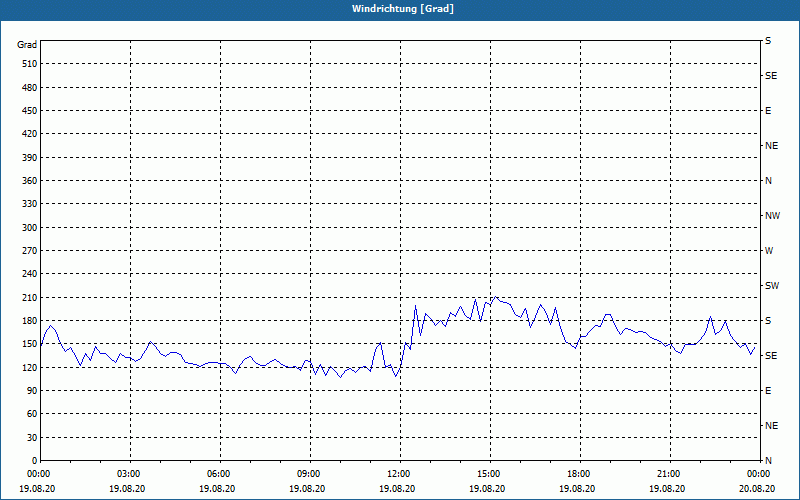Select the 300 y-axis value
800x500 pixels.
(x=30, y=227)
